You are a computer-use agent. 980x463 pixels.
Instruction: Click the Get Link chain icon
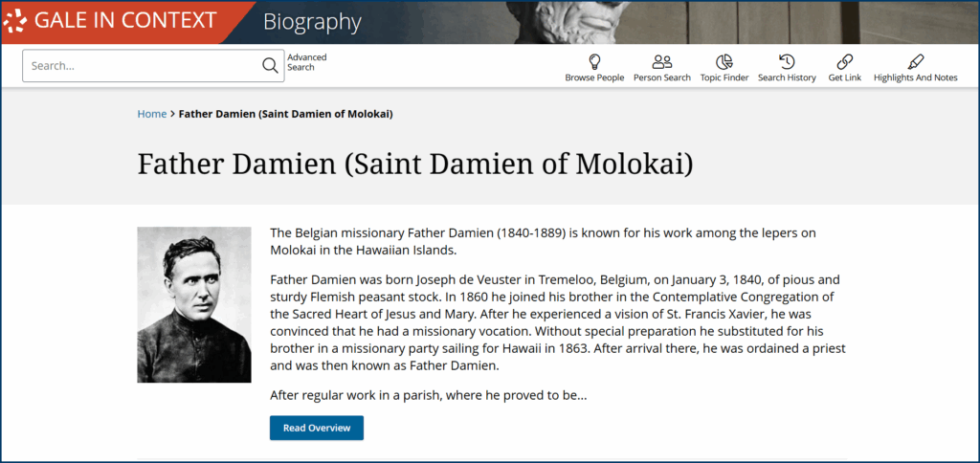tap(844, 61)
